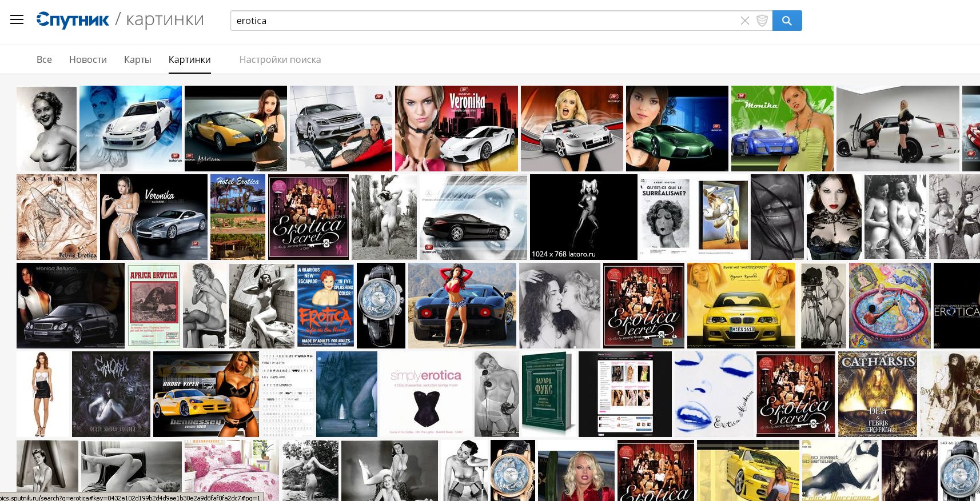Select the Картинки tab
The height and width of the screenshot is (501, 980).
190,59
